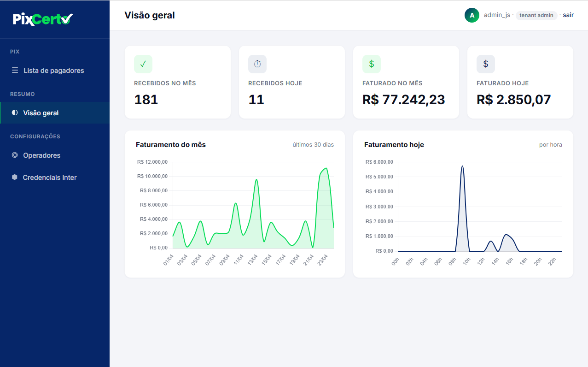
Task: Click the 22h hour label on the x-axis
Action: pos(552,261)
